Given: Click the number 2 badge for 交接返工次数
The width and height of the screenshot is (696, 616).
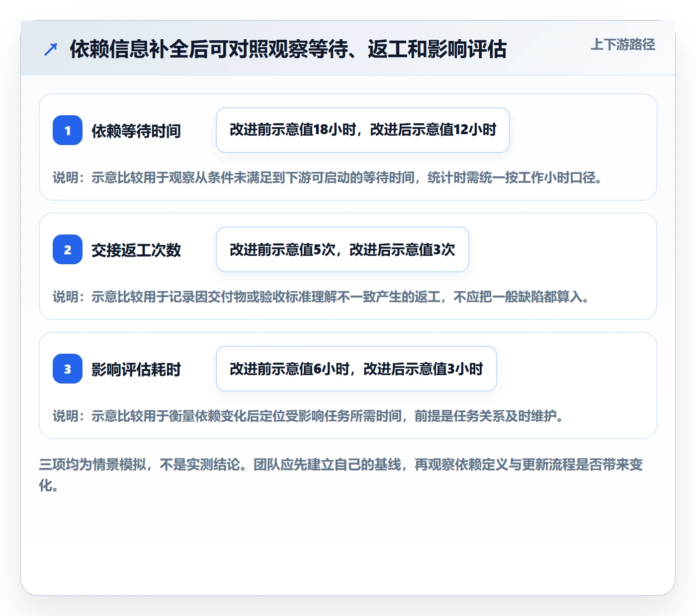Looking at the screenshot, I should 68,249.
